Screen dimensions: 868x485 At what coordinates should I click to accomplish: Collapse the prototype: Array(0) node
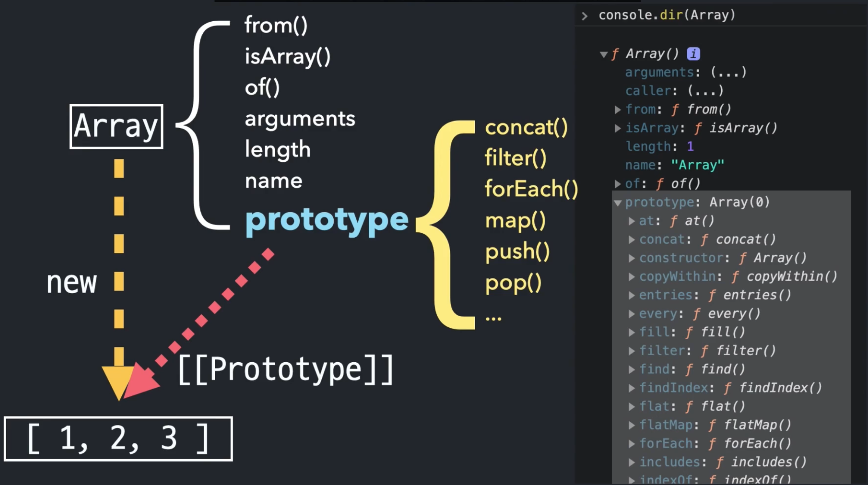click(618, 203)
